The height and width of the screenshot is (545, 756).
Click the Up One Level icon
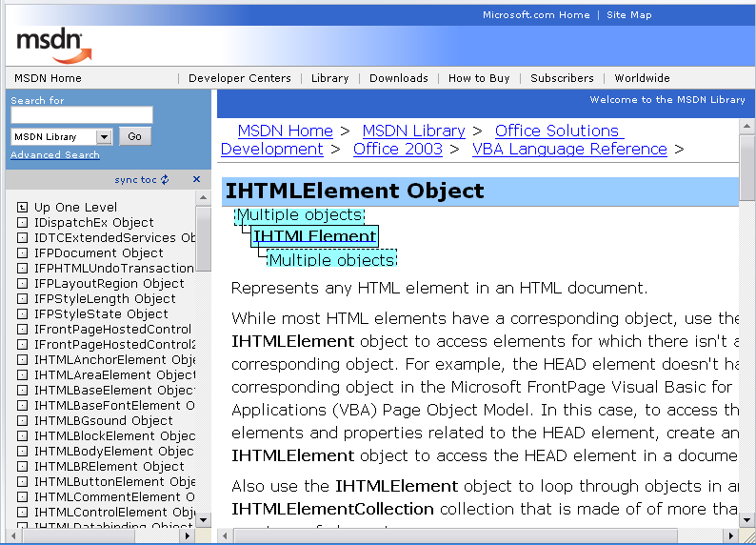click(22, 207)
